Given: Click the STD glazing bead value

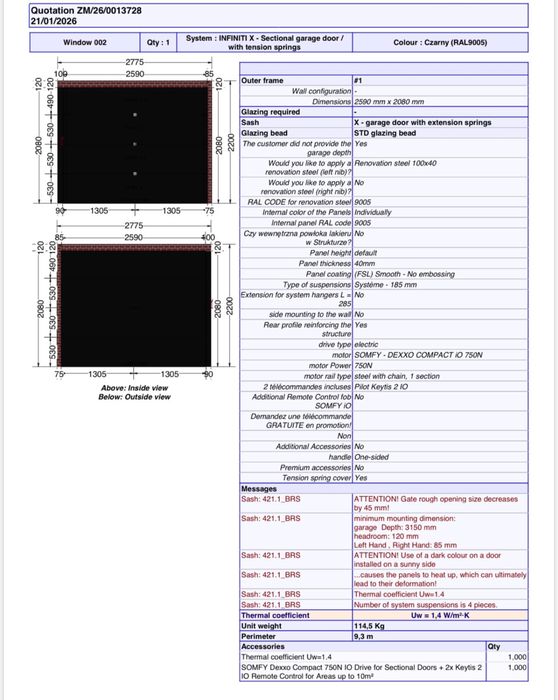Looking at the screenshot, I should click(x=385, y=133).
